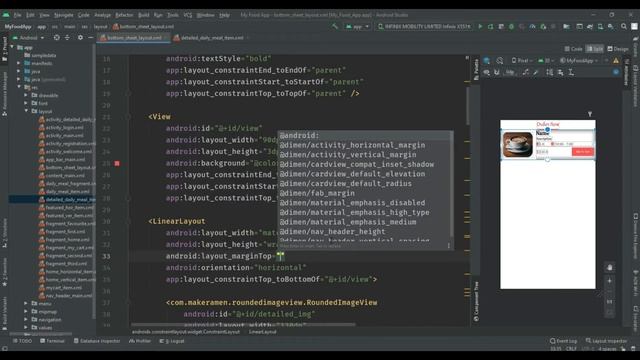Open the Pixel device preview dropdown
The height and width of the screenshot is (360, 640).
(x=522, y=60)
